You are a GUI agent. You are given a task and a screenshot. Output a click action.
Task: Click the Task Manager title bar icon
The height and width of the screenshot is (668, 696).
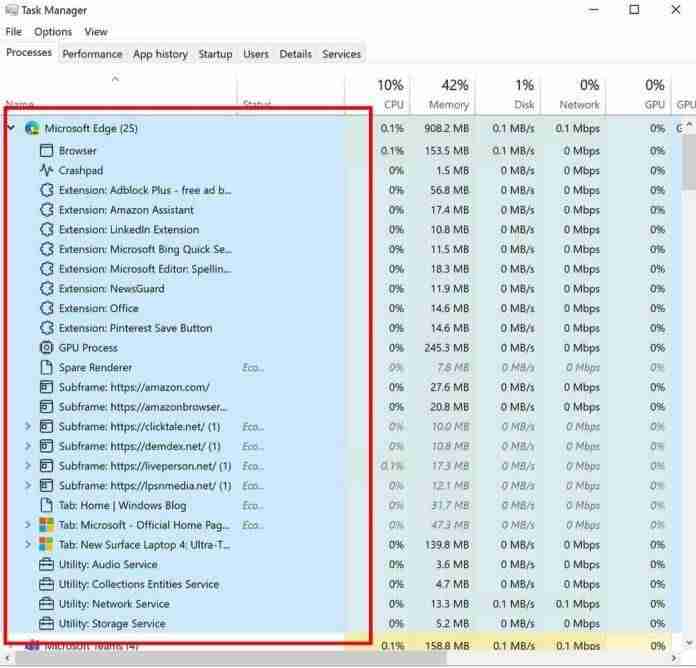pos(12,10)
